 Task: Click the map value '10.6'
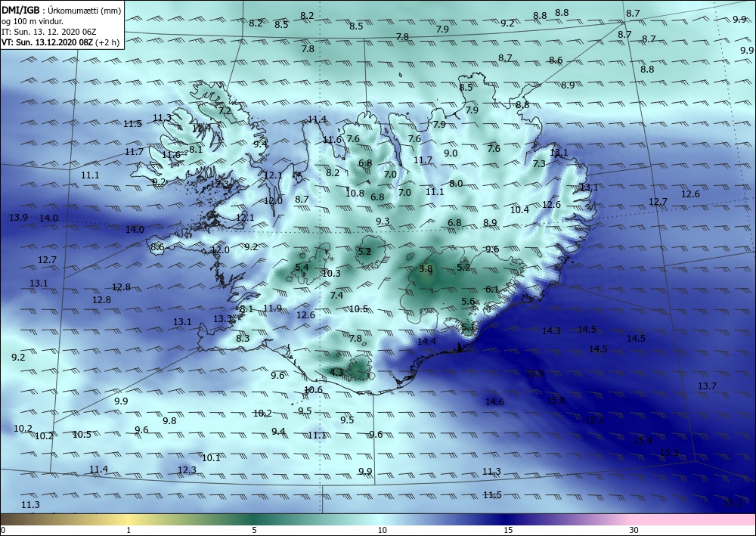click(314, 389)
